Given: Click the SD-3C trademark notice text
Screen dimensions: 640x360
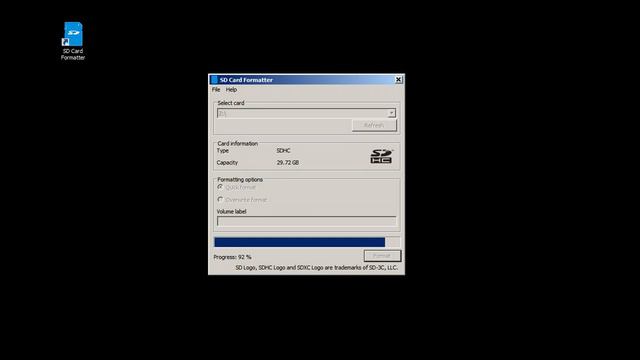Looking at the screenshot, I should 316,268.
